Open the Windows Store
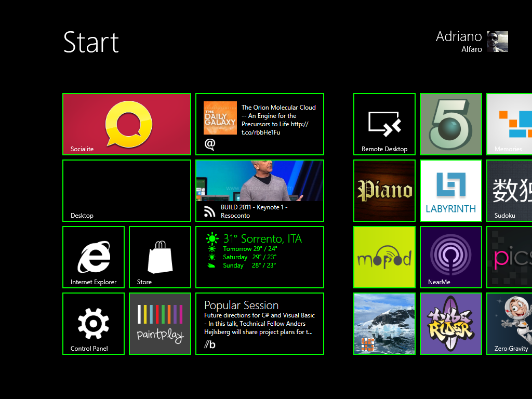This screenshot has height=399, width=532. tap(159, 257)
